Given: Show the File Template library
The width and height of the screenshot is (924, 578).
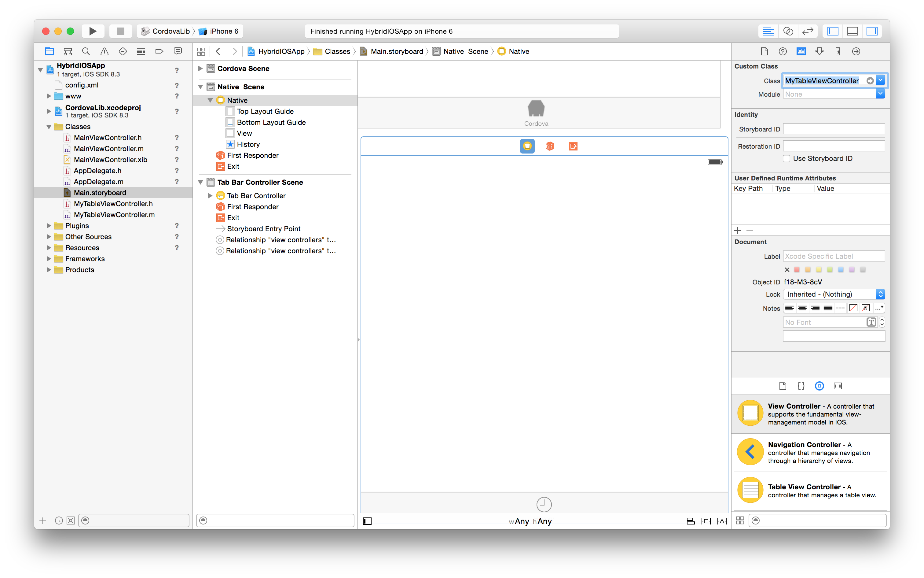Looking at the screenshot, I should (783, 386).
